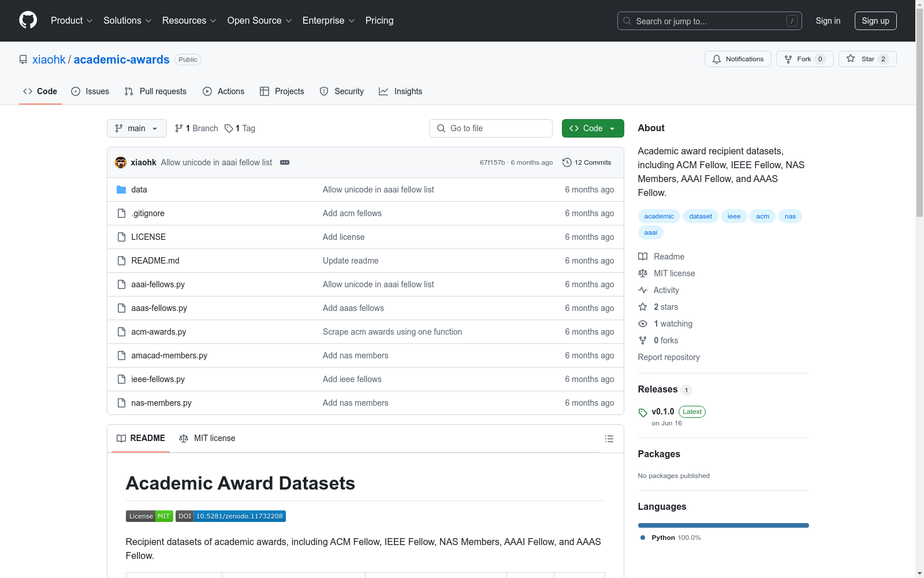Click the Go to file input
Viewport: 924px width, 578px height.
coord(491,128)
